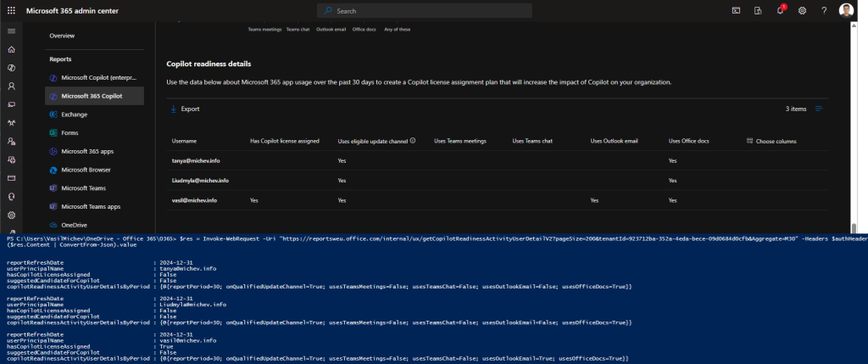Image resolution: width=868 pixels, height=364 pixels.
Task: Select Overview in the reports navigation
Action: 62,36
